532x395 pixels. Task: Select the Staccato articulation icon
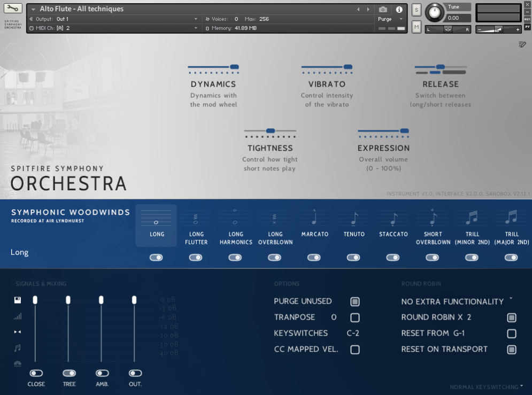[394, 218]
